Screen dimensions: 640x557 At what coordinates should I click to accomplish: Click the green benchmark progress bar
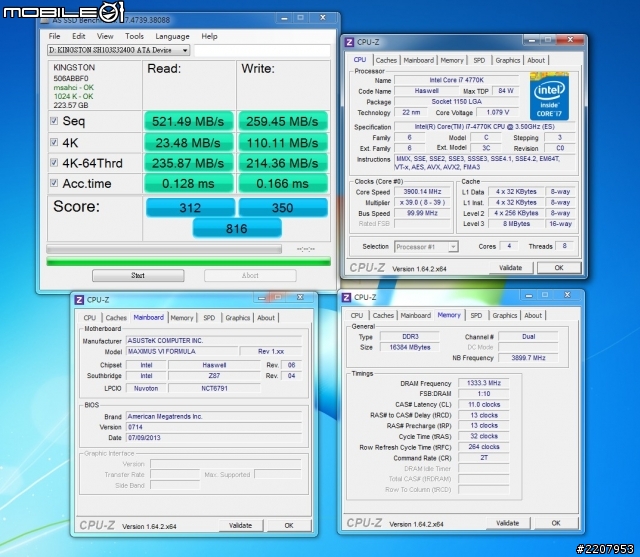click(x=187, y=261)
